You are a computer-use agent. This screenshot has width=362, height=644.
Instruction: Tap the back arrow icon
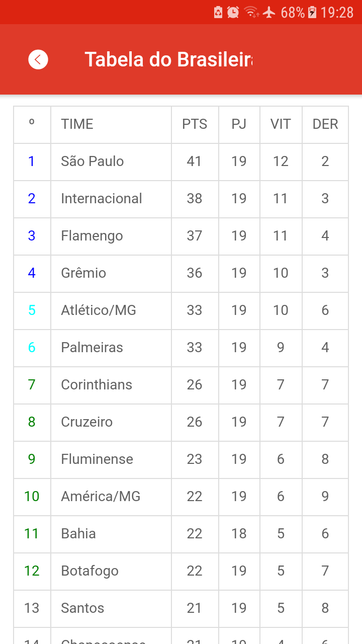[38, 59]
